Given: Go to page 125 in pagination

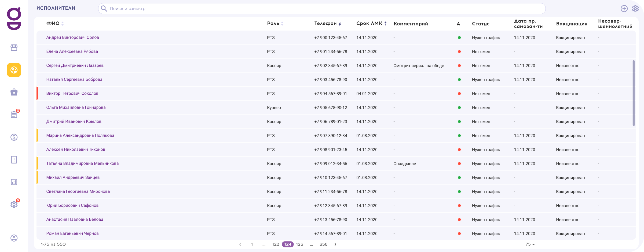Looking at the screenshot, I should (299, 244).
